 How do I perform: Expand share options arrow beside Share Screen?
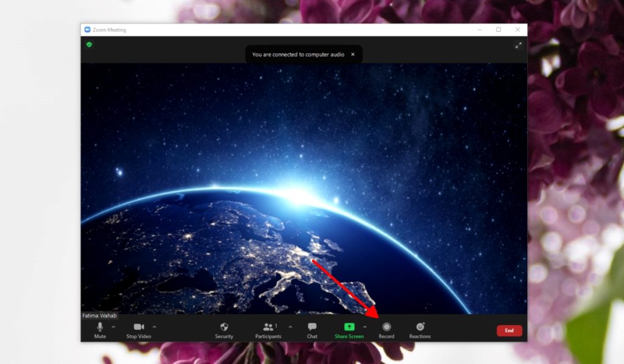(365, 327)
